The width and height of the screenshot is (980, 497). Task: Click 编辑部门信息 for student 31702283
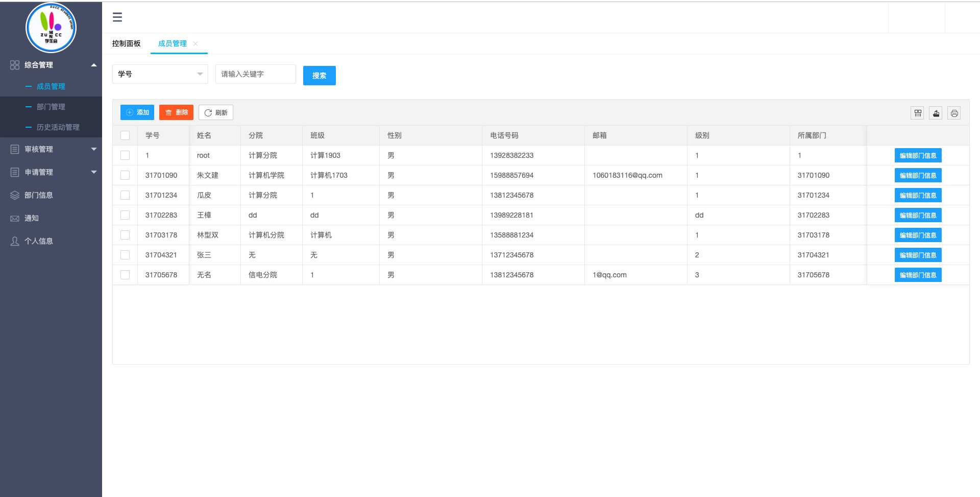click(918, 215)
